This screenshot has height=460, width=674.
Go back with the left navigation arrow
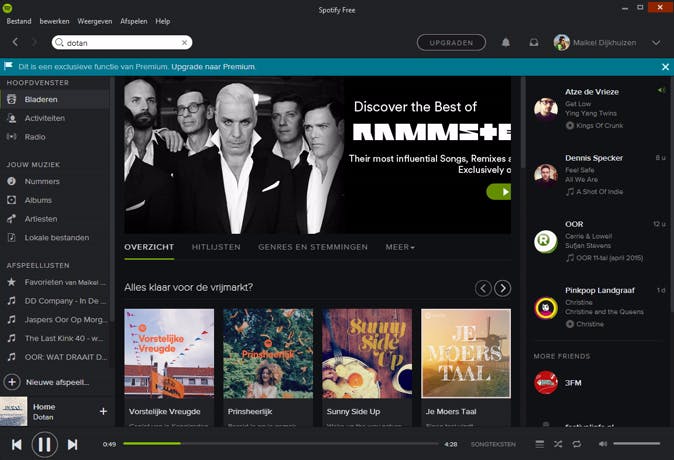pyautogui.click(x=15, y=42)
